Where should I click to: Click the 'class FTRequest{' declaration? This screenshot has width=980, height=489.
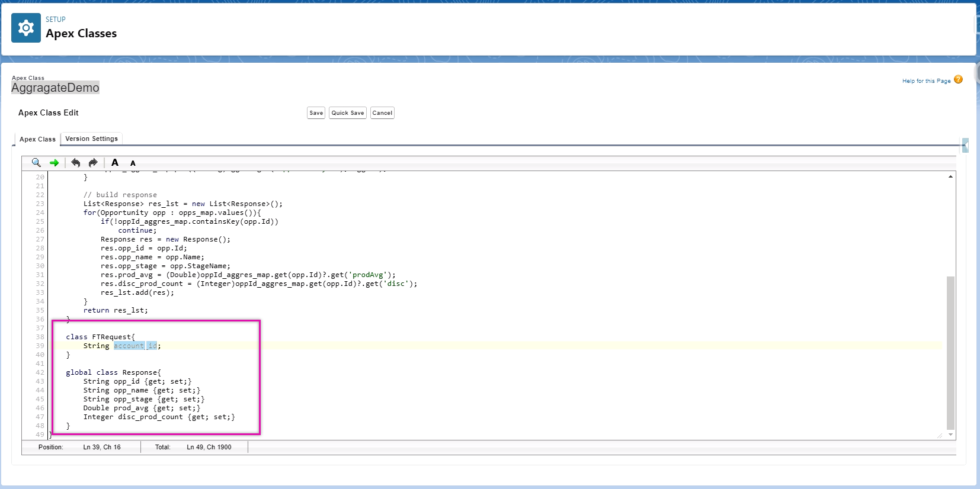(101, 337)
